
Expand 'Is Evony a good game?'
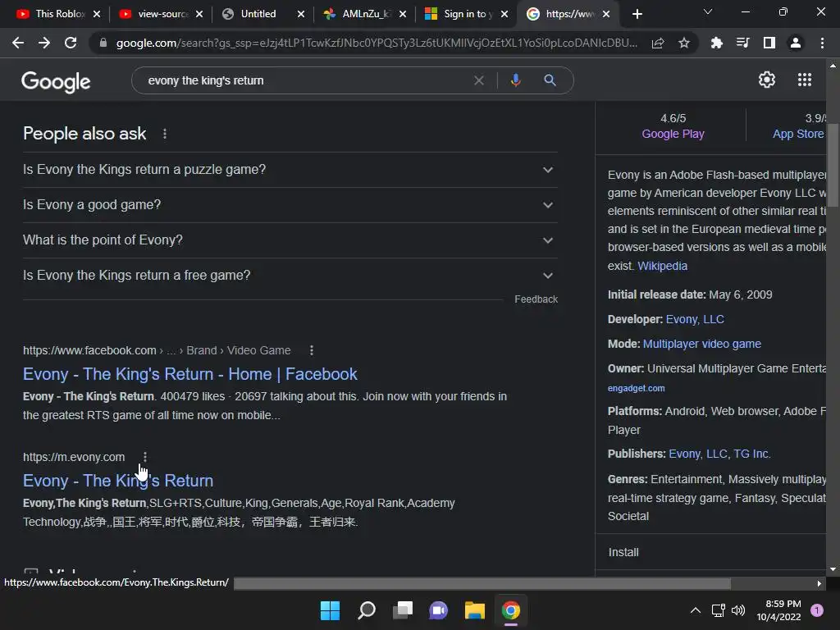(290, 205)
